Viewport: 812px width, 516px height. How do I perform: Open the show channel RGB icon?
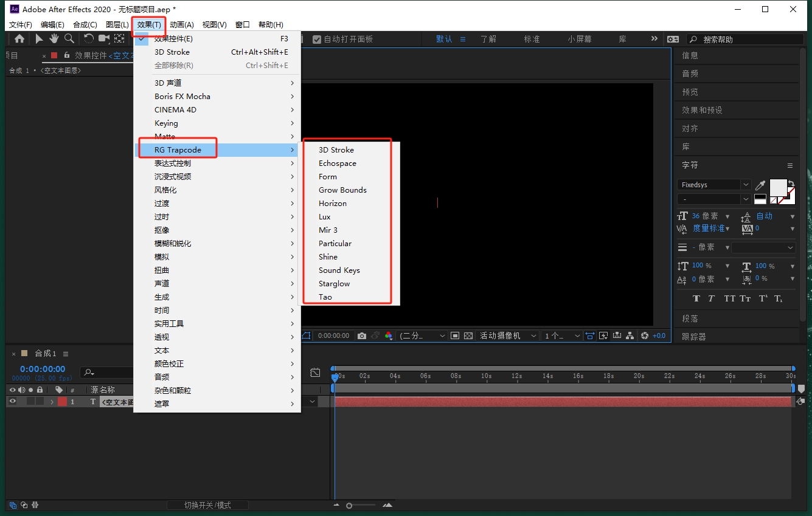click(389, 335)
